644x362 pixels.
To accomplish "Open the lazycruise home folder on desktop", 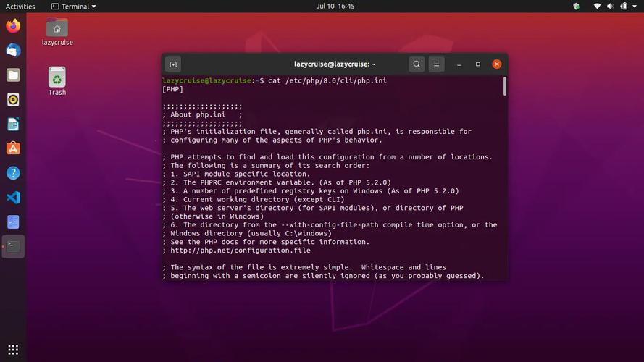I will 57,32.
